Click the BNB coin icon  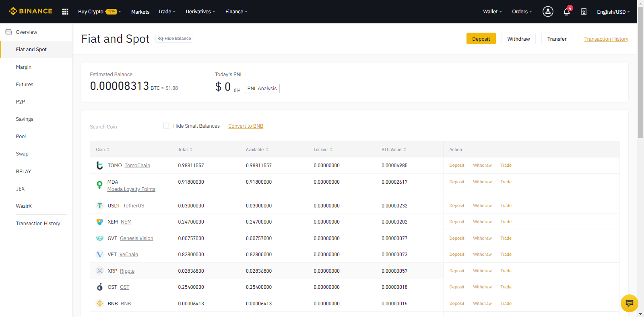point(99,303)
